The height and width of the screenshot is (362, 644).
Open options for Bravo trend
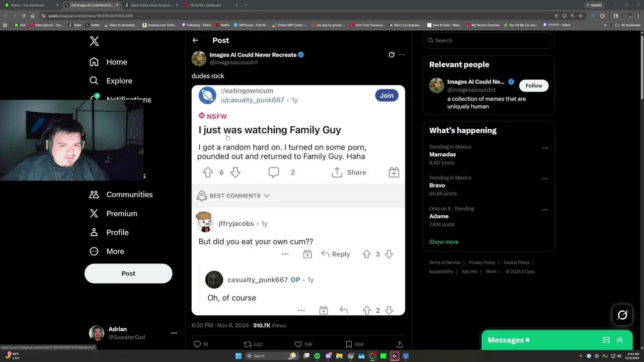545,178
